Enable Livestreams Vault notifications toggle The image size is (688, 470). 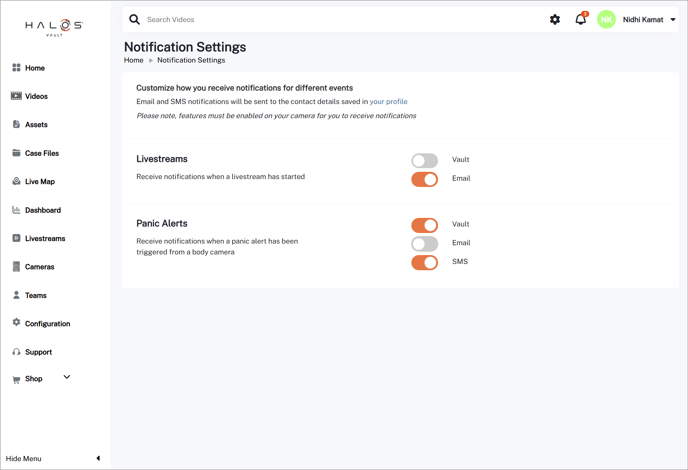424,160
